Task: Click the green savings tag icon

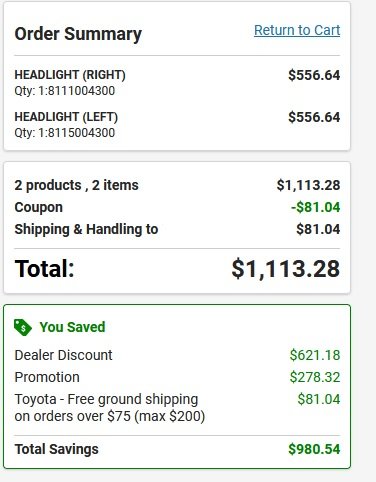Action: click(23, 327)
